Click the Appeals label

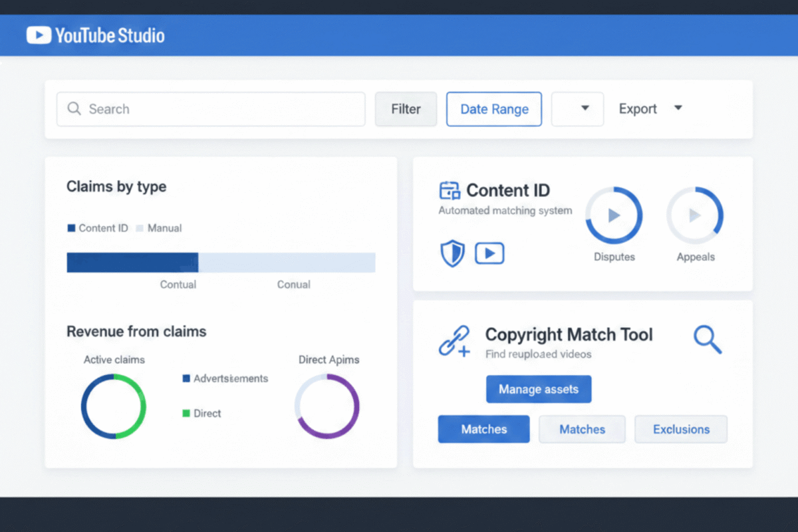(x=696, y=257)
